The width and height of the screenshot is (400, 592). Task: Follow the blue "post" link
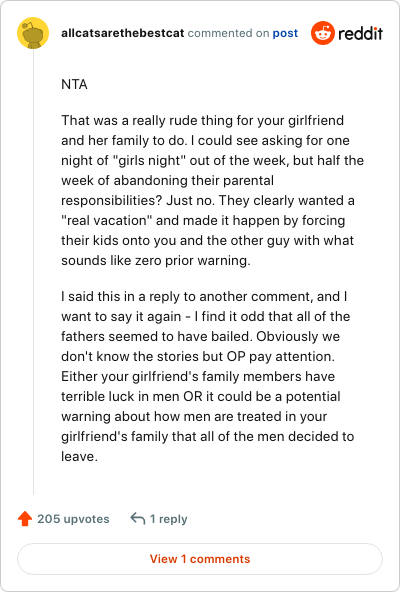(x=285, y=33)
